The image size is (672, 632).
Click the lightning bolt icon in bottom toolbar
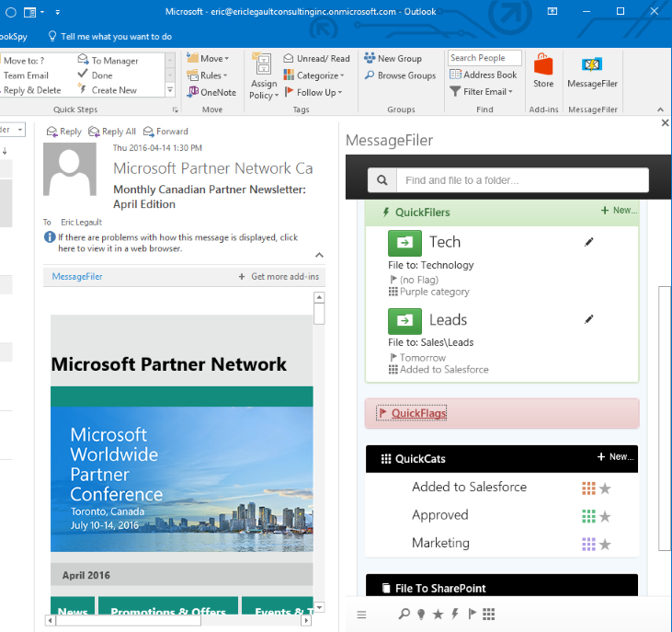tap(454, 614)
